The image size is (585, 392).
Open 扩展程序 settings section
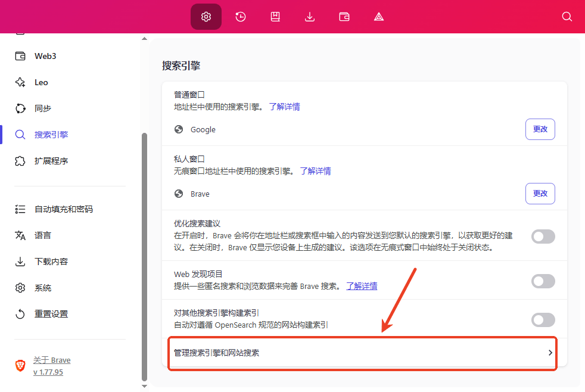(x=51, y=161)
